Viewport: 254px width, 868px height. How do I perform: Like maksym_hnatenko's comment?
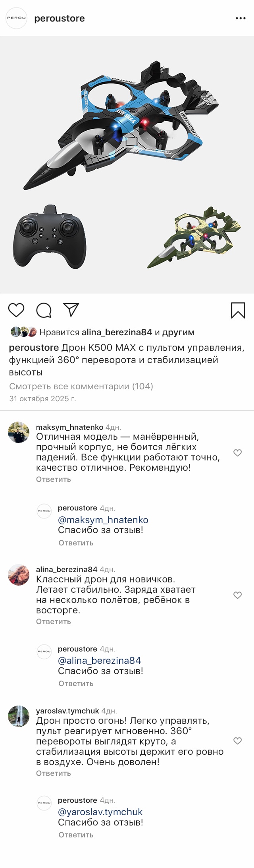click(237, 452)
